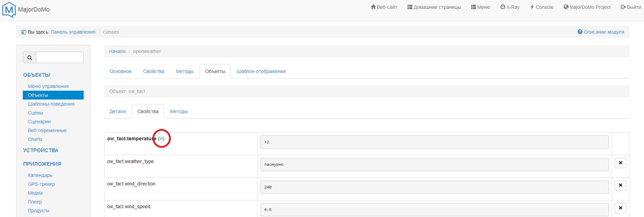Go to the Веб-сайт home link
Image resolution: width=644 pixels, height=217 pixels.
point(384,7)
